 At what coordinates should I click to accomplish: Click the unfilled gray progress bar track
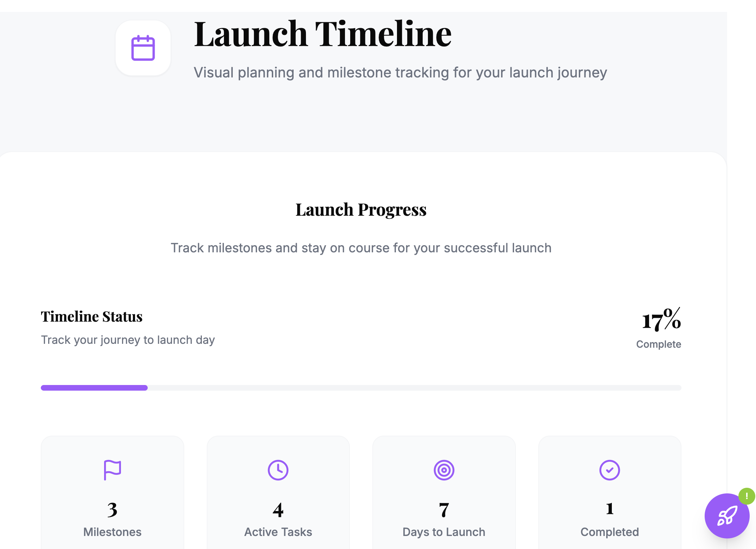415,388
